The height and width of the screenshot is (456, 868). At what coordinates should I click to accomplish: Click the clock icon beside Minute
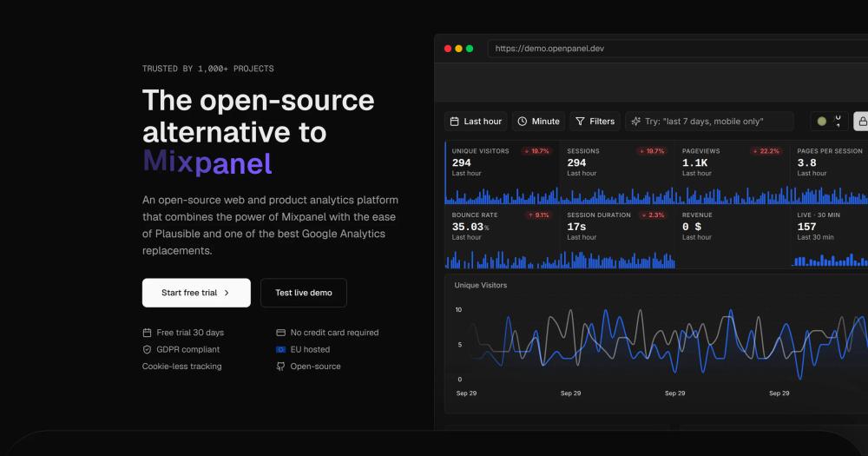(x=522, y=122)
